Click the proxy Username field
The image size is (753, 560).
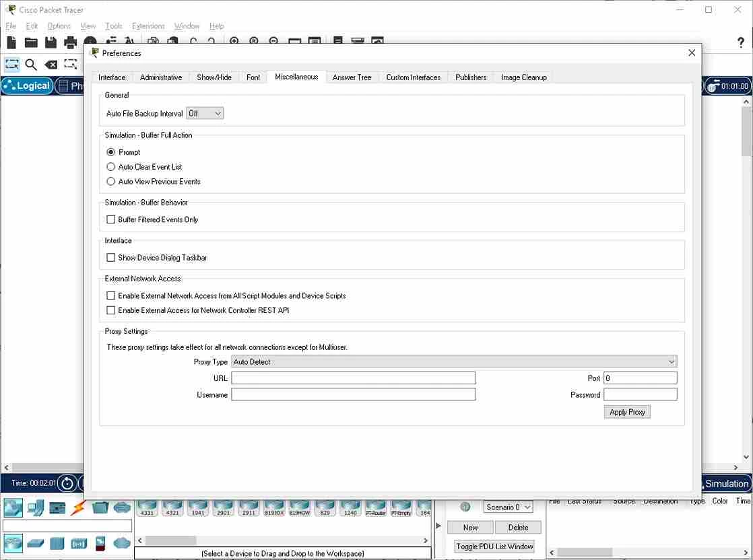354,394
